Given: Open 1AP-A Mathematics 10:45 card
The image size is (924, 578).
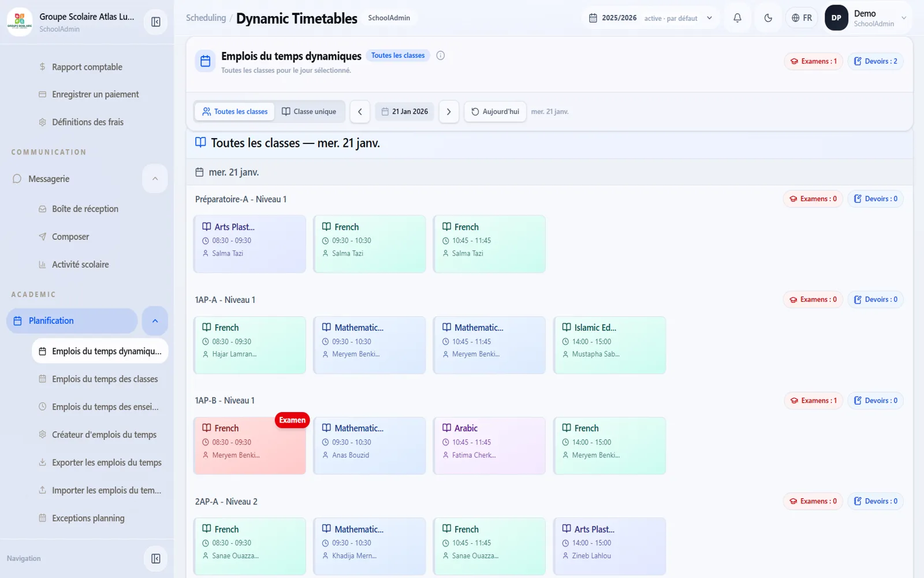Looking at the screenshot, I should (x=490, y=345).
